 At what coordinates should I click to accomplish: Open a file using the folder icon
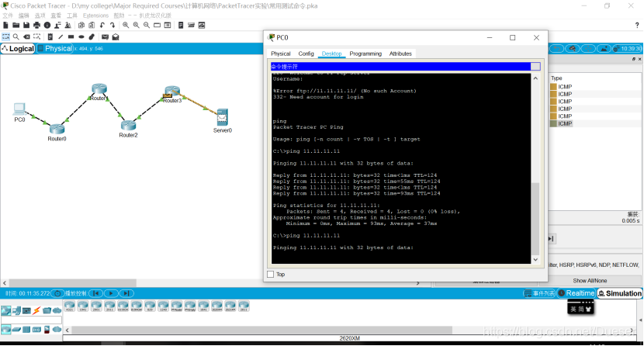click(x=16, y=26)
